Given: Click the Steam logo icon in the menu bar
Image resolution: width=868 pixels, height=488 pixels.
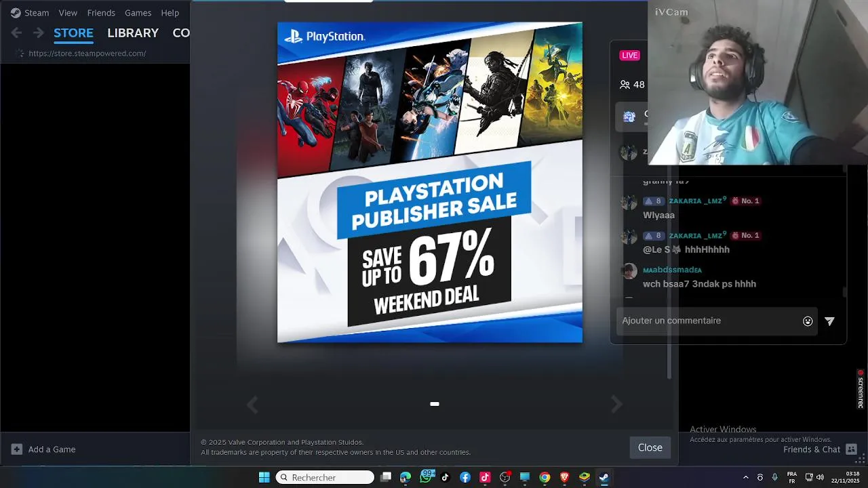Looking at the screenshot, I should 16,13.
